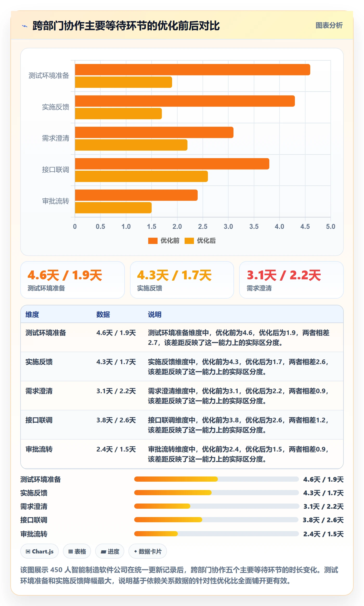Viewport: 364px width, 606px height.
Task: Toggle the 优化前 legend color swatch
Action: coord(153,241)
